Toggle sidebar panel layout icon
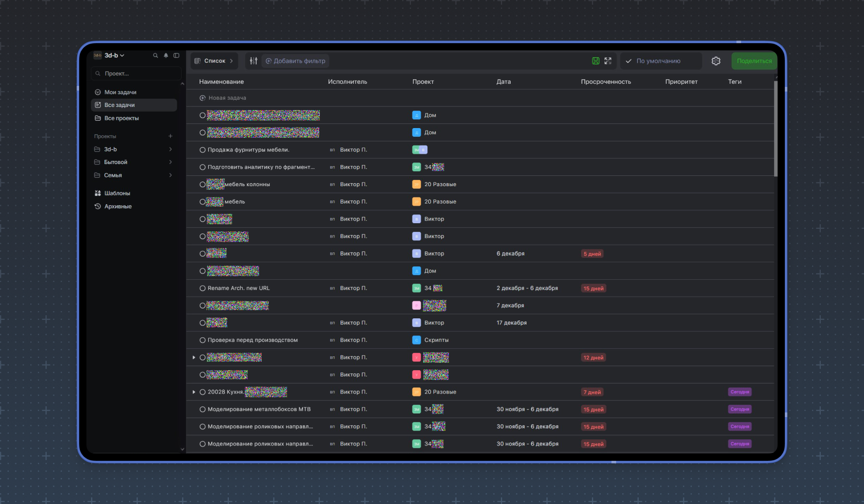 (x=176, y=56)
